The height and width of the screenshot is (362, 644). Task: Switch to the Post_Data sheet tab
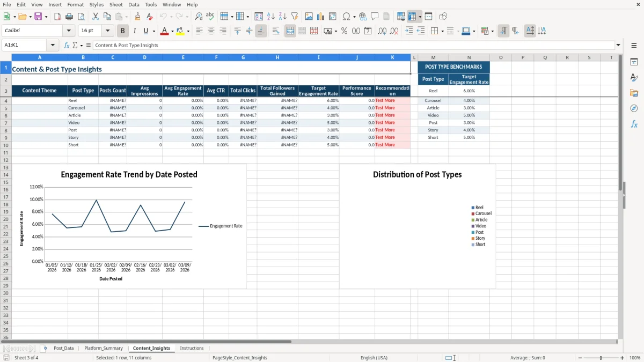coord(63,348)
